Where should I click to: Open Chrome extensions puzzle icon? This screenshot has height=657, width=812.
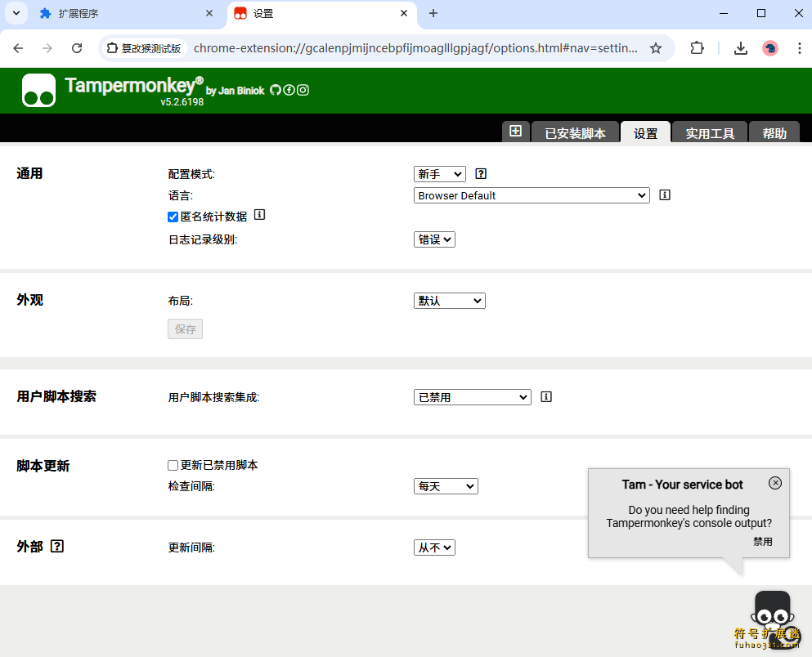point(697,48)
